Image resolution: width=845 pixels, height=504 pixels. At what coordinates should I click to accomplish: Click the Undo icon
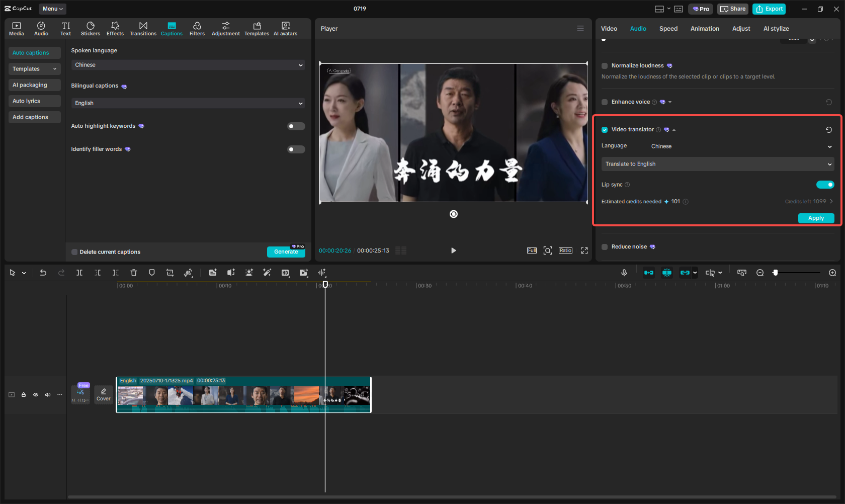(x=43, y=272)
